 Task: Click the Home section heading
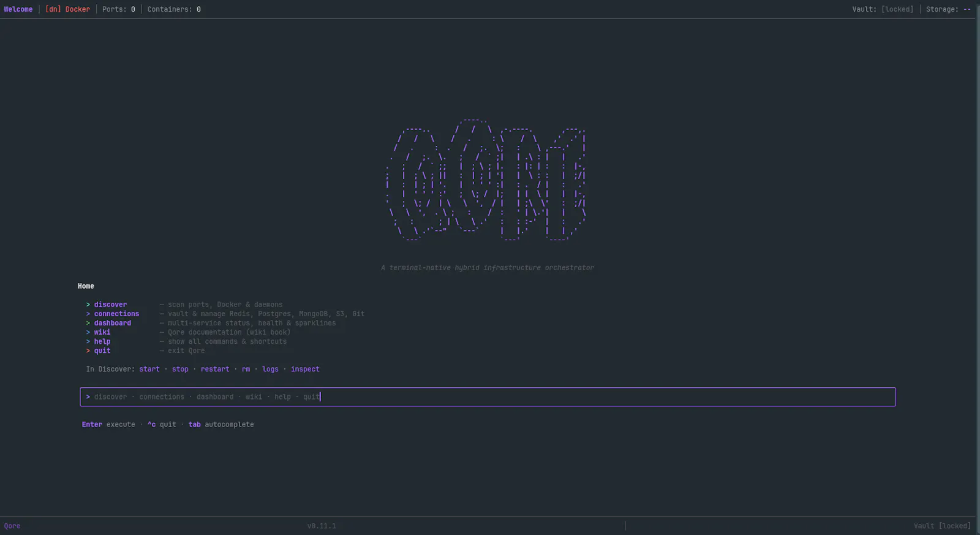[86, 286]
